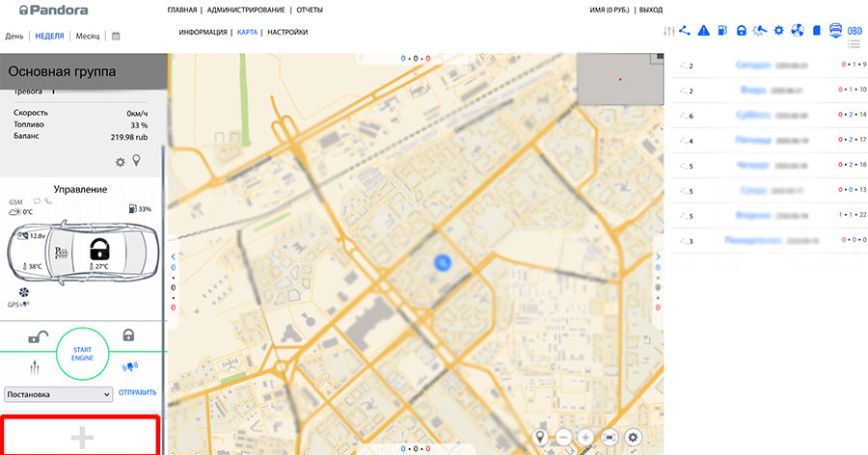Add a device with the plus button

(81, 436)
